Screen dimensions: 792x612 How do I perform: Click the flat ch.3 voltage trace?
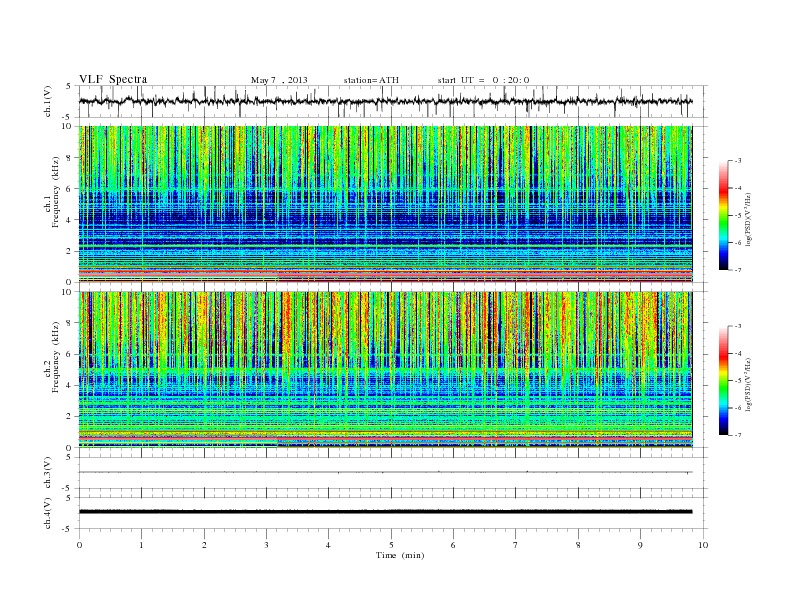[x=385, y=472]
